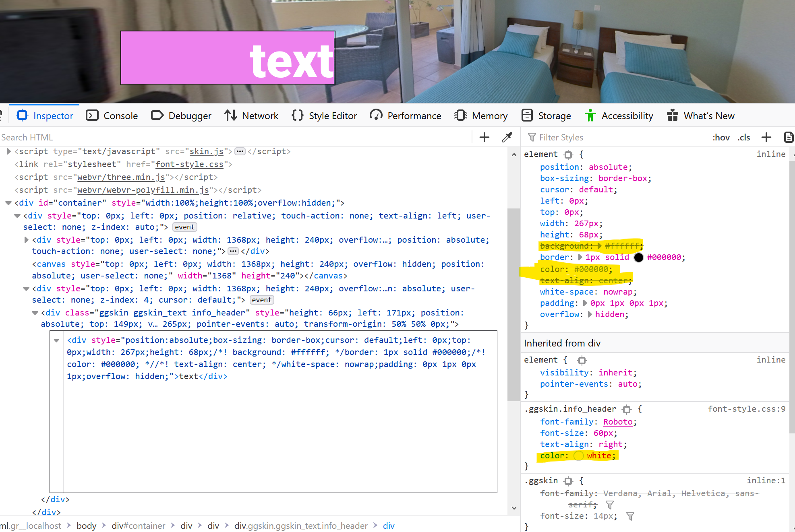
Task: Activate the eyedropper color picker icon
Action: 507,137
